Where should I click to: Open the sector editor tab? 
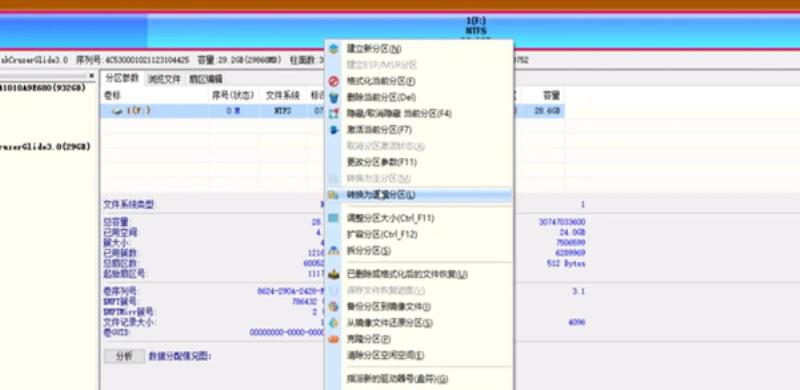(206, 79)
